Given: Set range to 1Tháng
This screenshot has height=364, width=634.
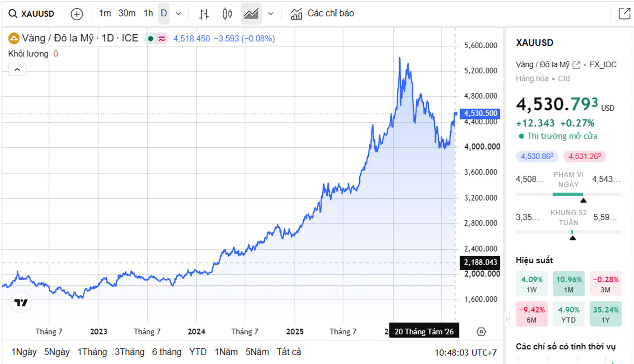Looking at the screenshot, I should pos(92,352).
